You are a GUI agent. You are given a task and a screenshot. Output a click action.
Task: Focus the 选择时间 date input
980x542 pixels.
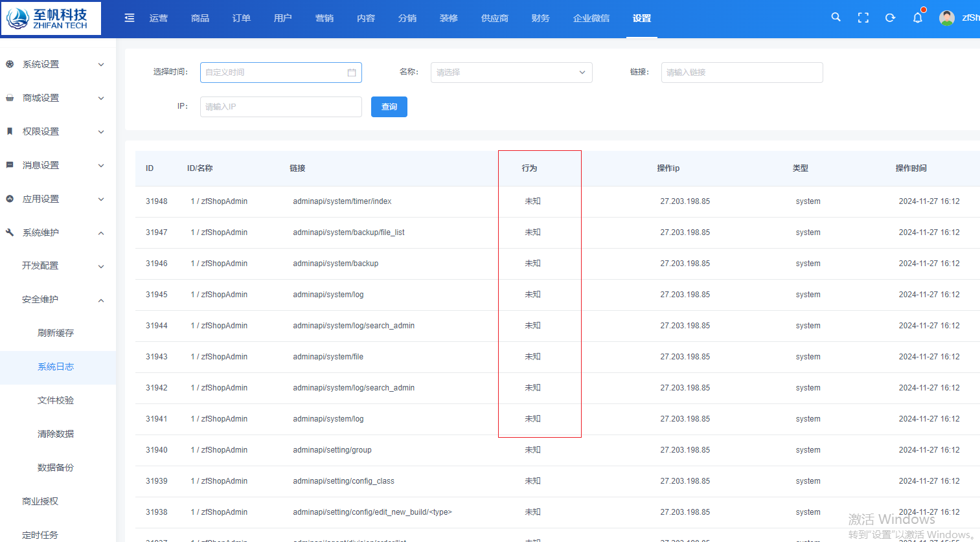coord(281,73)
